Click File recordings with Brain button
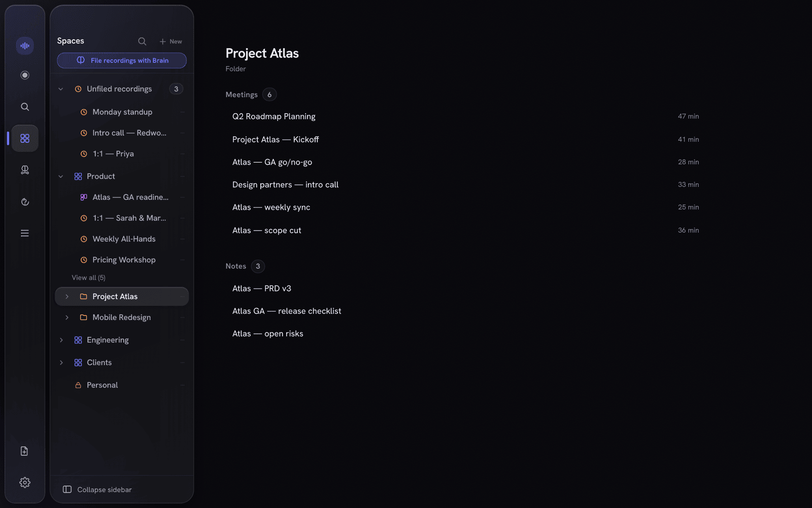The width and height of the screenshot is (812, 508). coord(122,60)
